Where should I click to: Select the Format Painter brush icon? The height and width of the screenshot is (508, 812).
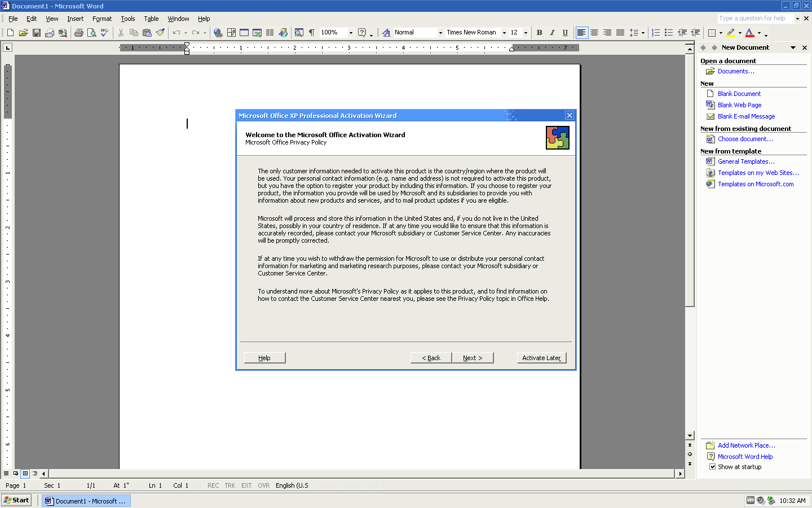click(x=160, y=33)
